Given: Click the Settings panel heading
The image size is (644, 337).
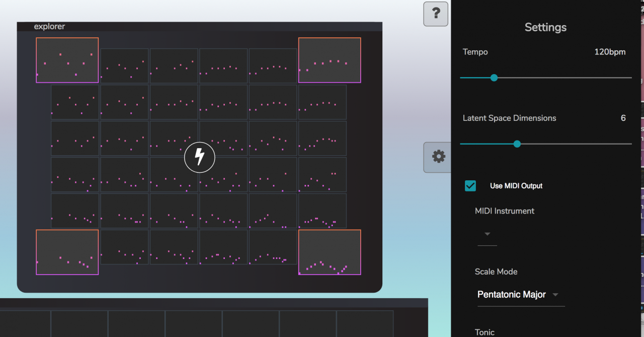Looking at the screenshot, I should point(545,27).
